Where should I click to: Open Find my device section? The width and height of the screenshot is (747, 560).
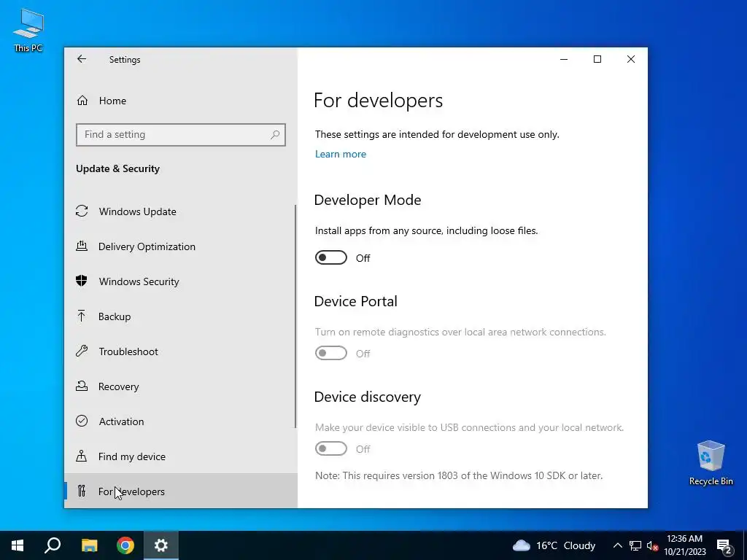181,456
